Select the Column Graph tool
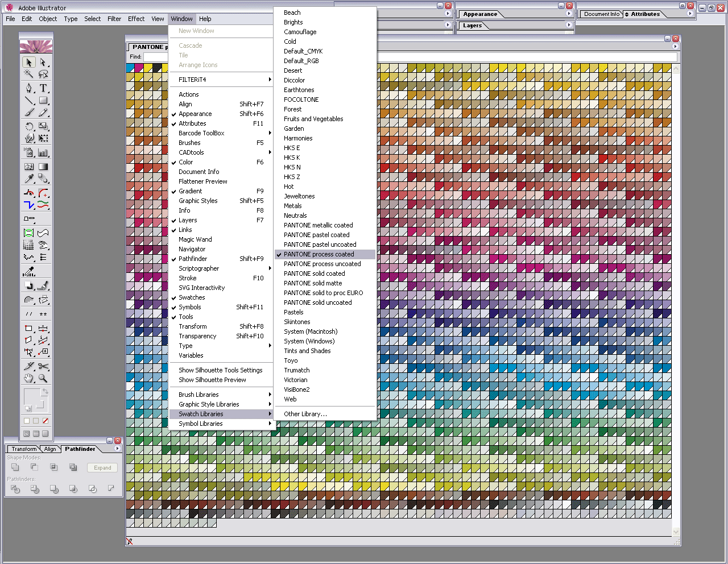The height and width of the screenshot is (564, 728). (43, 152)
